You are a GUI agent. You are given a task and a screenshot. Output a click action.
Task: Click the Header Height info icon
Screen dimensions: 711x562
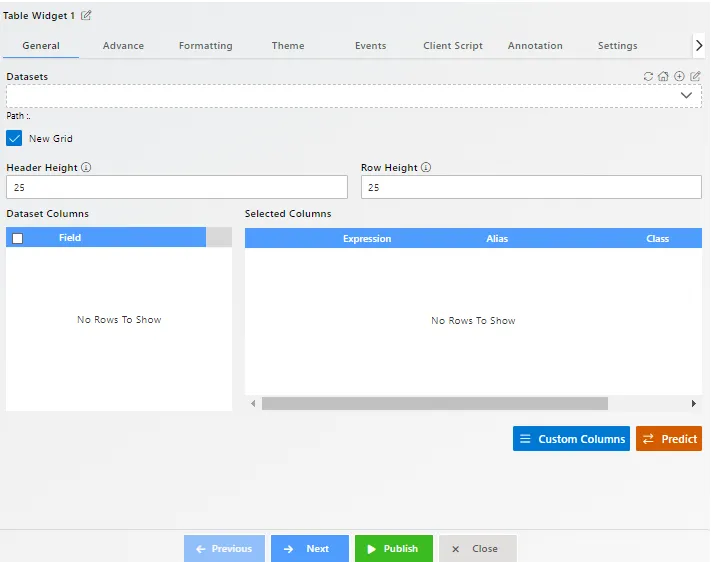tap(86, 168)
